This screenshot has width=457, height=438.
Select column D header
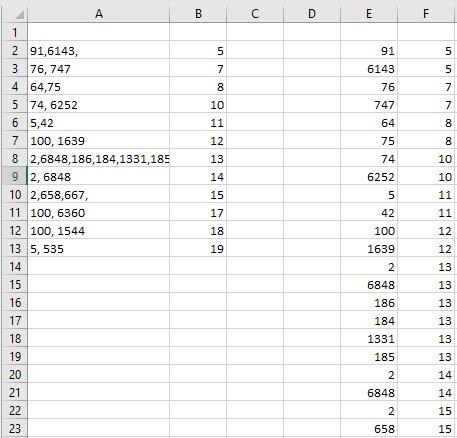click(x=312, y=14)
